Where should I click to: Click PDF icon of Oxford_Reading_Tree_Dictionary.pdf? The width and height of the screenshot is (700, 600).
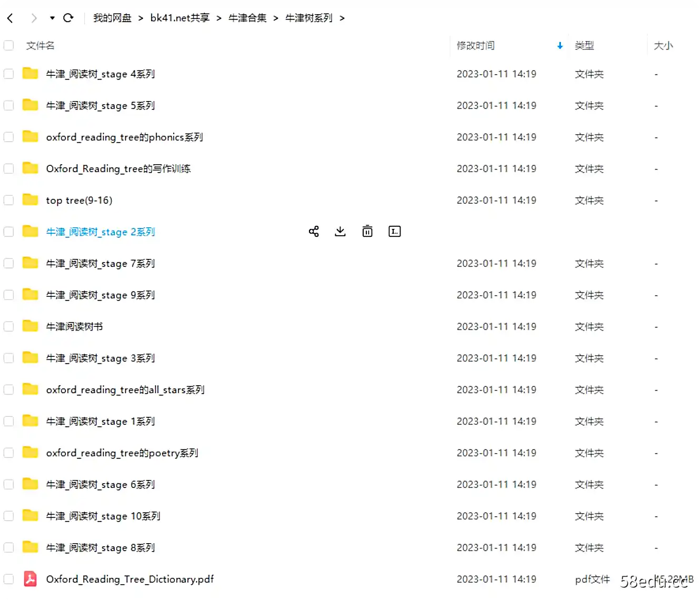pyautogui.click(x=31, y=579)
